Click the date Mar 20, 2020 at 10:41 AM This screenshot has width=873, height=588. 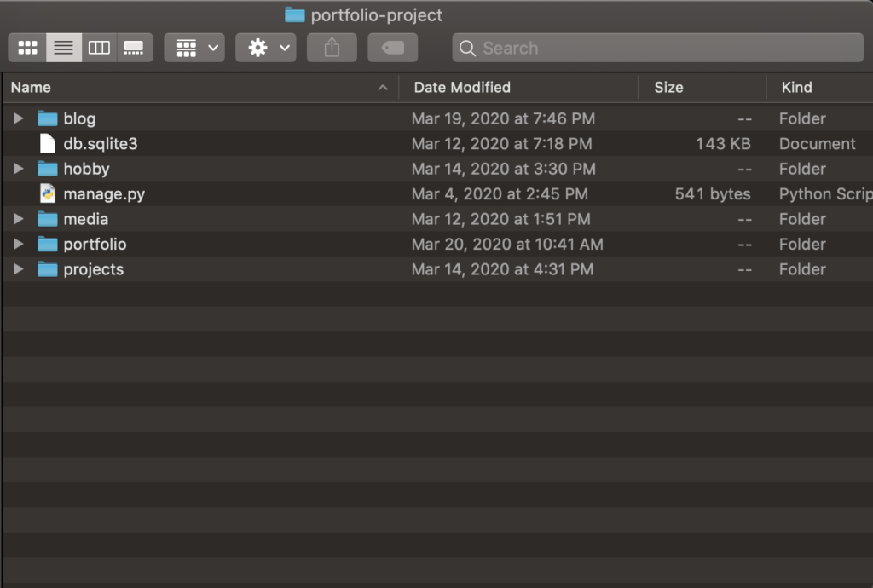coord(507,244)
